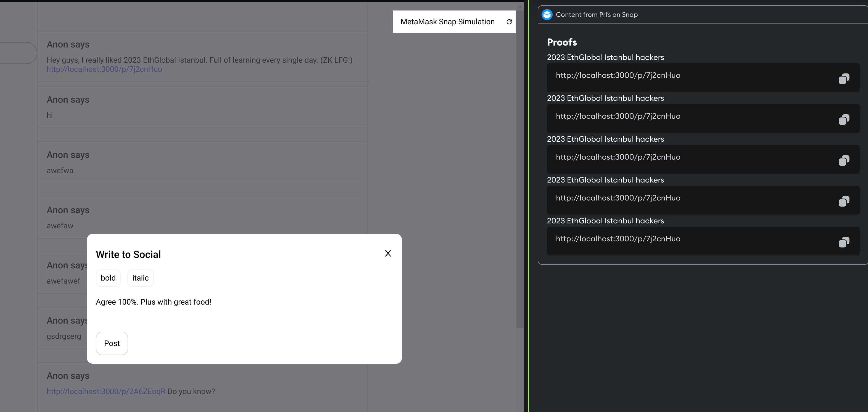Select the fifth proof URL text in panel
The height and width of the screenshot is (412, 868).
click(x=618, y=239)
